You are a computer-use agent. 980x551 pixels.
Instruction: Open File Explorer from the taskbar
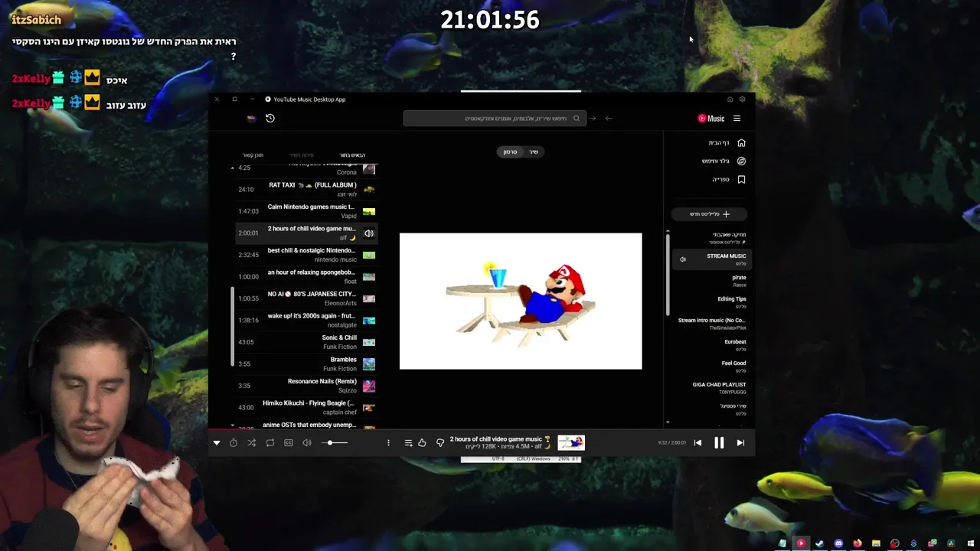876,543
